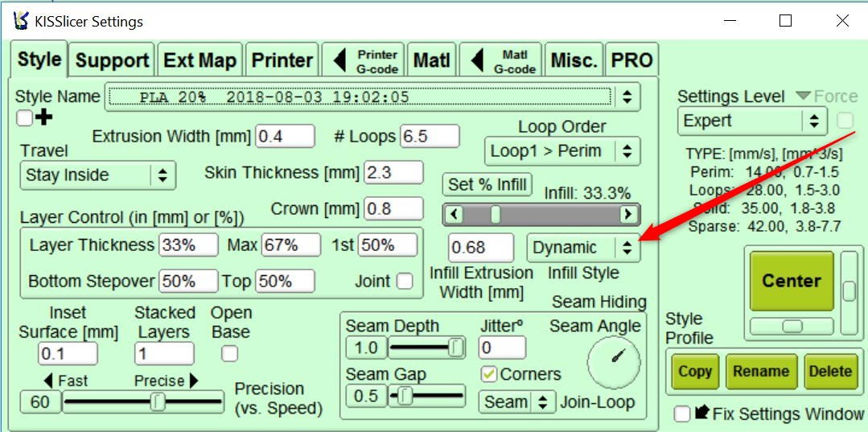Open the Printer G-code tab

(x=364, y=60)
